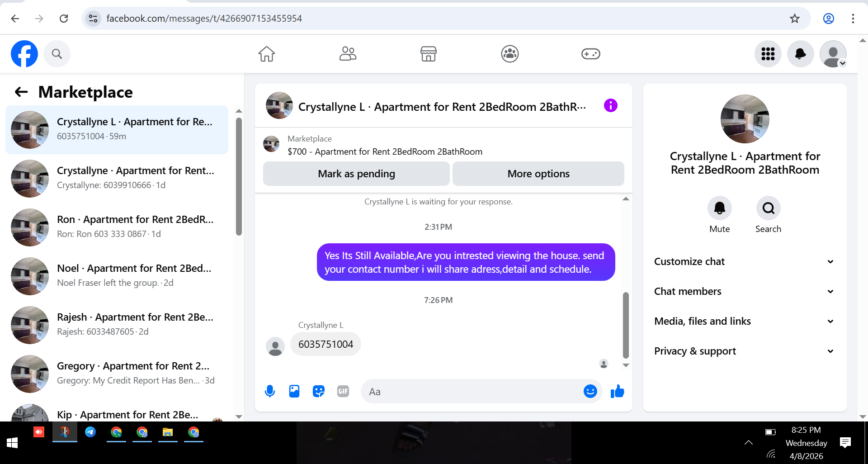
Task: Show hidden system tray icons
Action: click(x=749, y=443)
